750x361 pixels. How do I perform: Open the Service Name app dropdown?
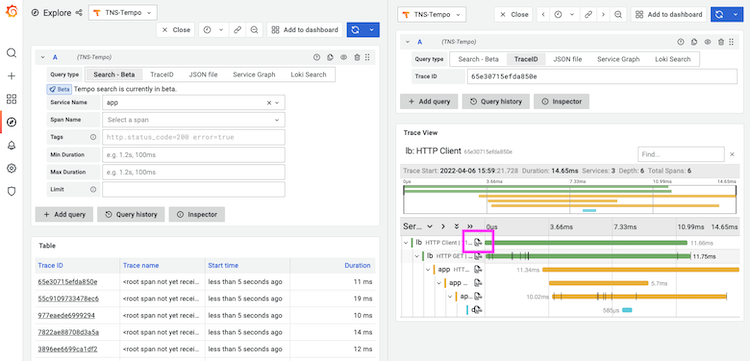tap(194, 102)
